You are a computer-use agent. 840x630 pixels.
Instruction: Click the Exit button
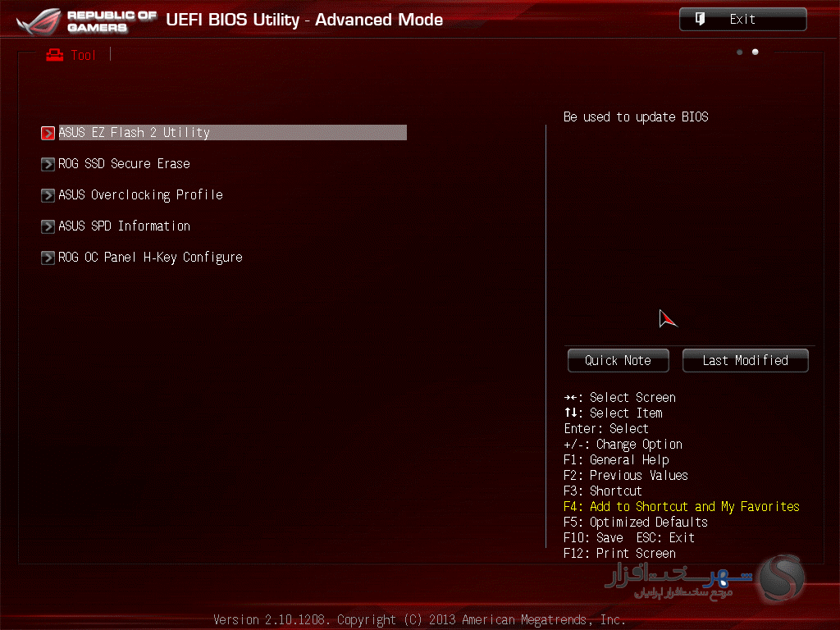742,20
